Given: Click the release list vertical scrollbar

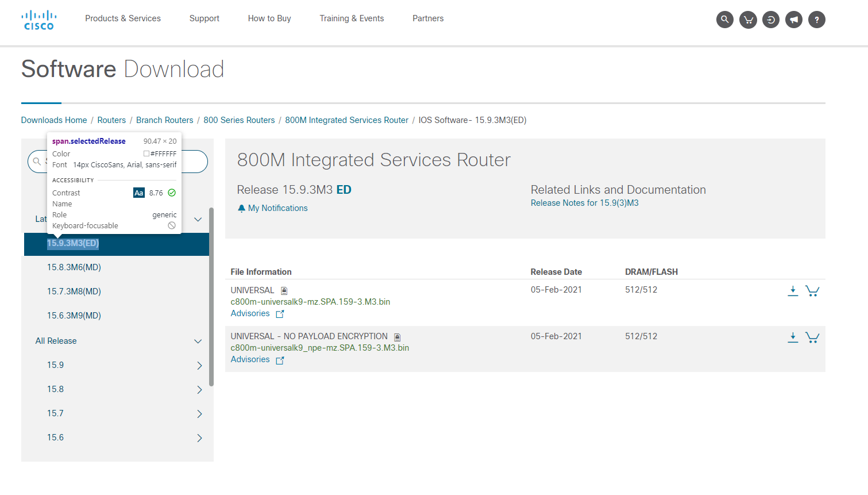Looking at the screenshot, I should [x=211, y=297].
